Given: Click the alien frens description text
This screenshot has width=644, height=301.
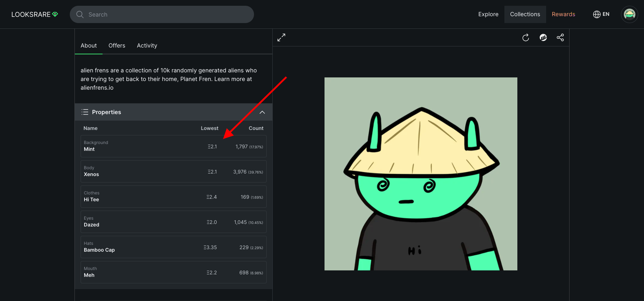Looking at the screenshot, I should (169, 79).
